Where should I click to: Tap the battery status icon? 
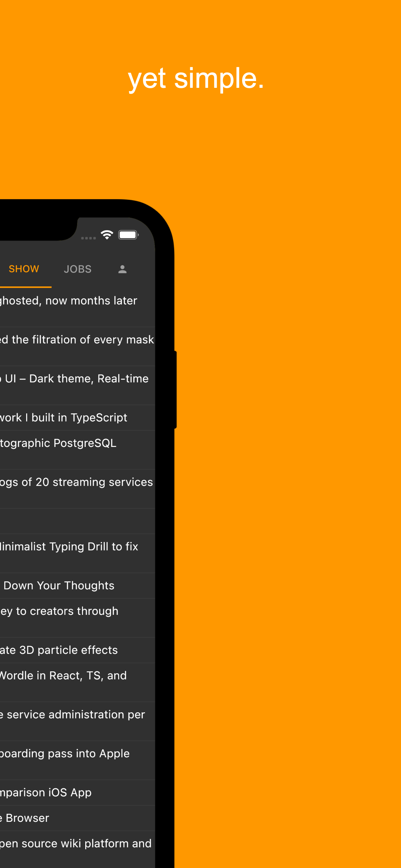click(x=128, y=235)
